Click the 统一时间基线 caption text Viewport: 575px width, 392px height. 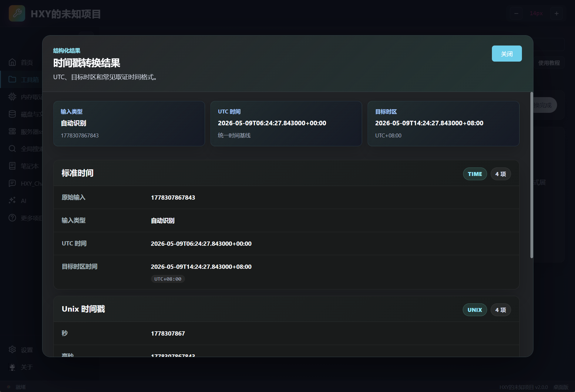pyautogui.click(x=234, y=135)
